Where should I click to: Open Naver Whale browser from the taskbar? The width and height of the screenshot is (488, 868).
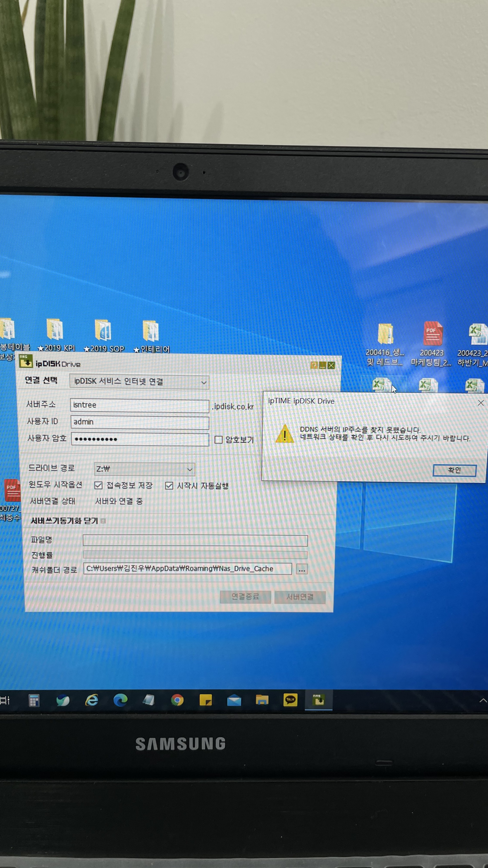[63, 701]
